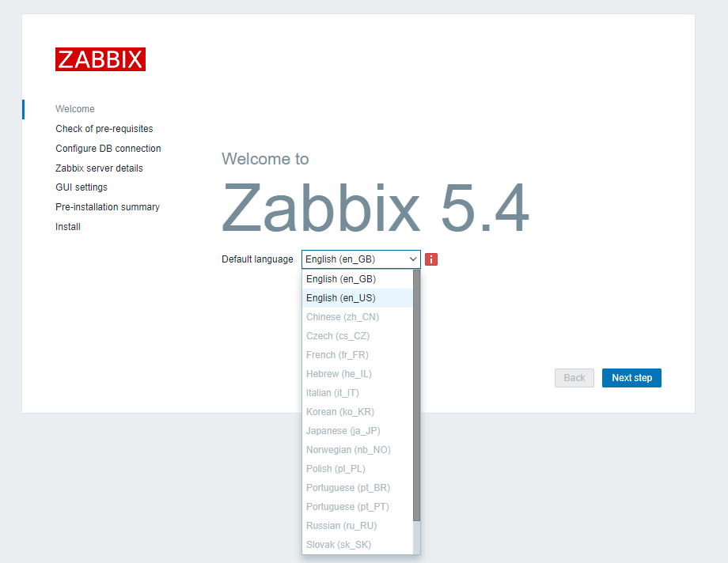Open the Welcome setup step
728x563 pixels.
pos(75,109)
